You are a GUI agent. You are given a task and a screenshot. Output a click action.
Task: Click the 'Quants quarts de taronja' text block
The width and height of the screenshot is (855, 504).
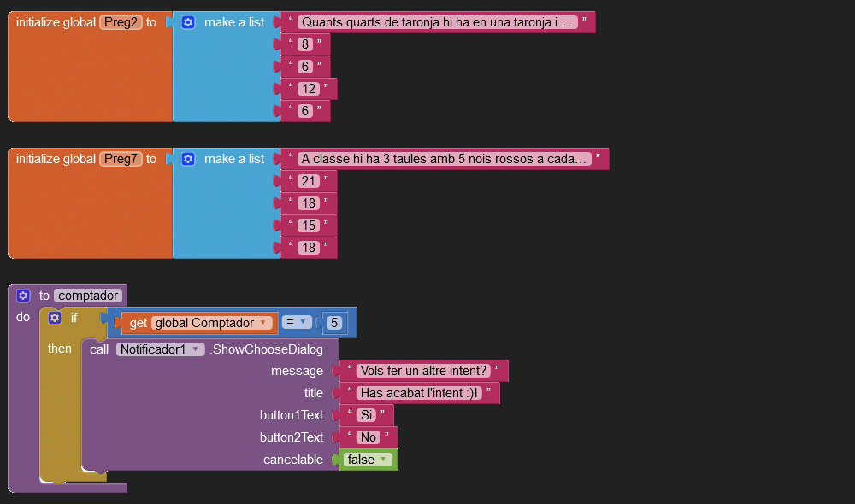438,22
